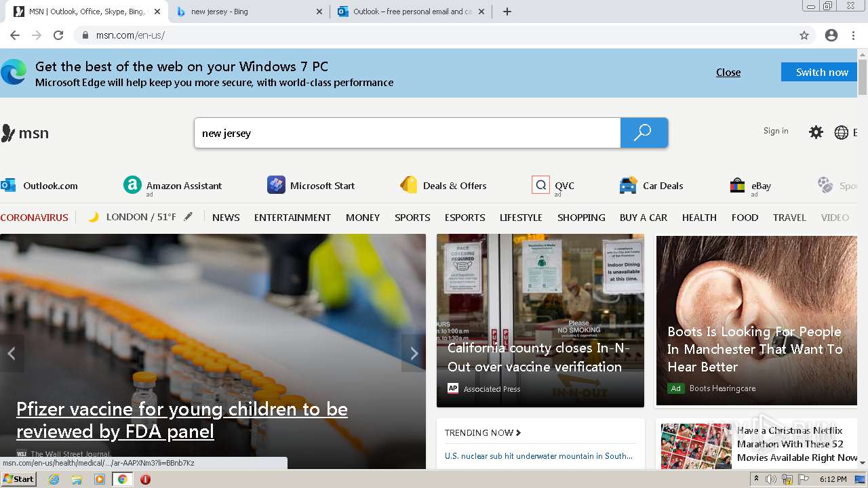Open the CORONAVIRUS section

(34, 218)
